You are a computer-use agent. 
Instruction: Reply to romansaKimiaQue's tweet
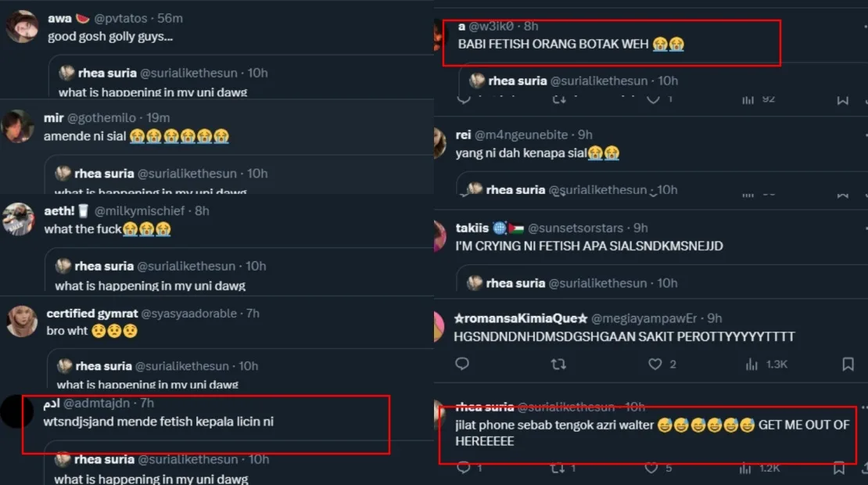(462, 364)
